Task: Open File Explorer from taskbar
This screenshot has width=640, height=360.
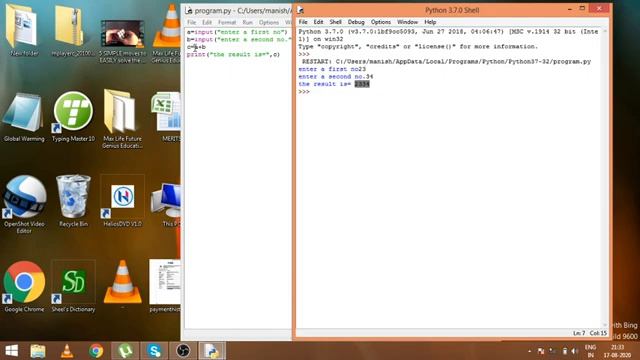Action: pyautogui.click(x=38, y=351)
